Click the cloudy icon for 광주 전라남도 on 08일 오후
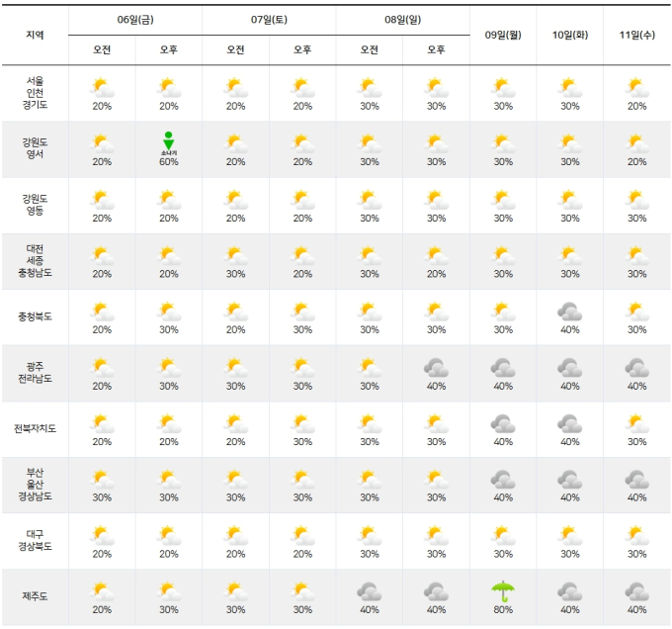Viewport: 672px width, 629px height. pyautogui.click(x=436, y=368)
